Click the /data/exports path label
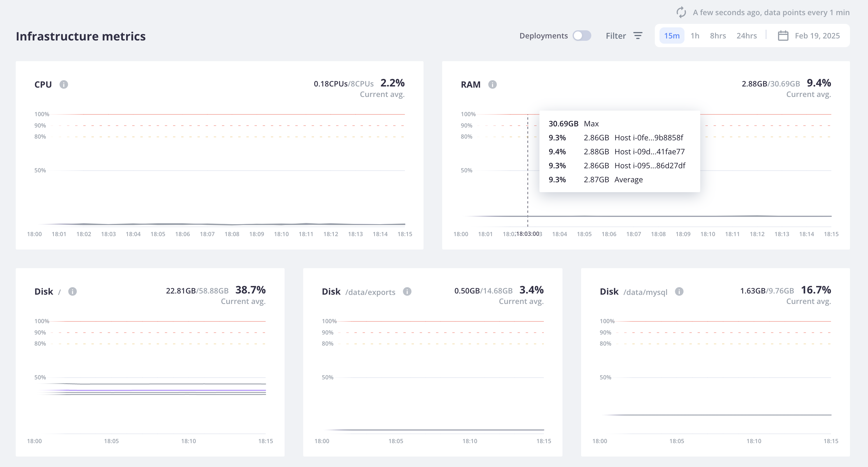868x467 pixels. tap(370, 292)
